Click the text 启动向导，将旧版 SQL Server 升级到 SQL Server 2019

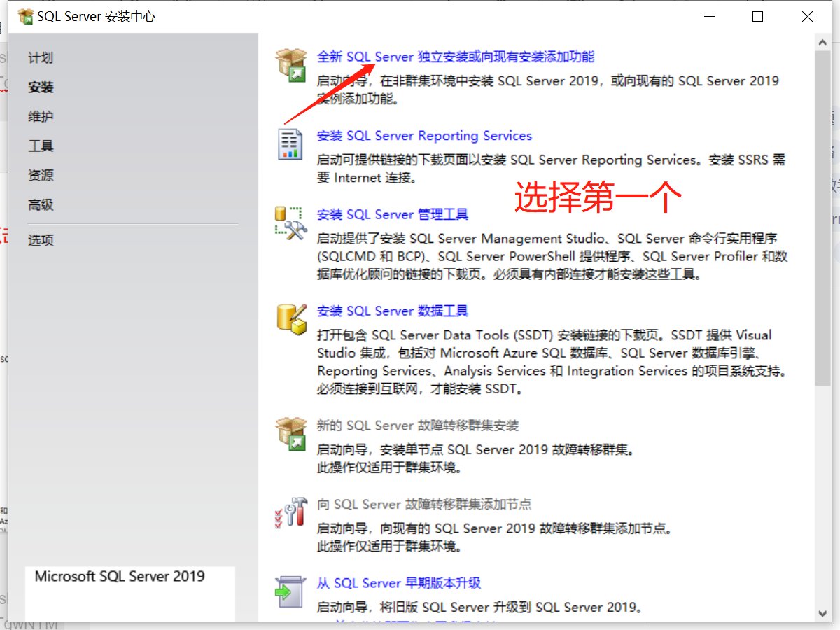click(480, 607)
